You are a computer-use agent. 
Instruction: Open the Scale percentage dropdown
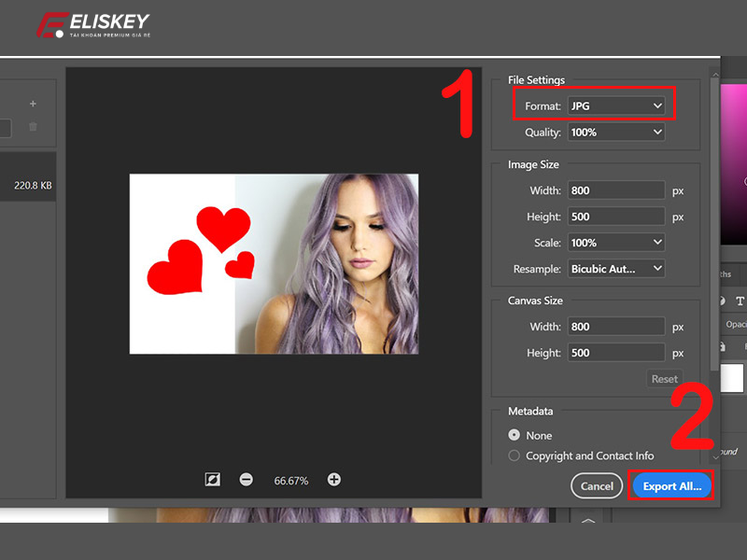[616, 242]
